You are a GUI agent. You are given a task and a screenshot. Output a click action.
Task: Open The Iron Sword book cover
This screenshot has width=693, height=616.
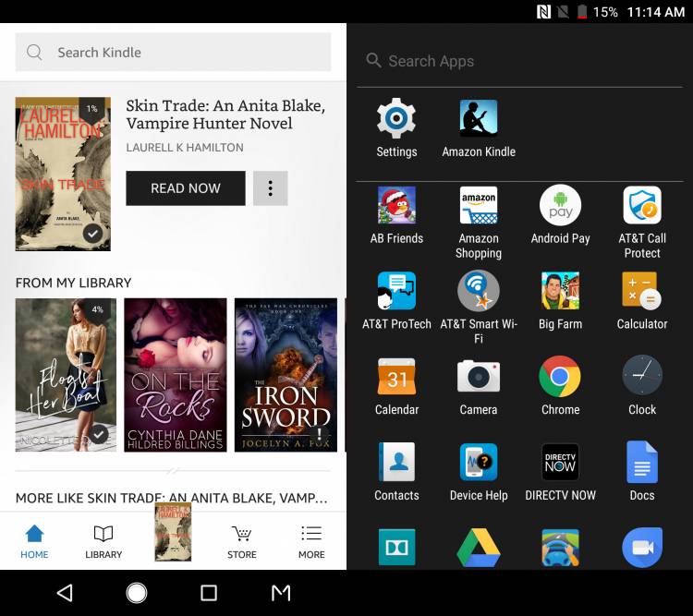point(286,375)
